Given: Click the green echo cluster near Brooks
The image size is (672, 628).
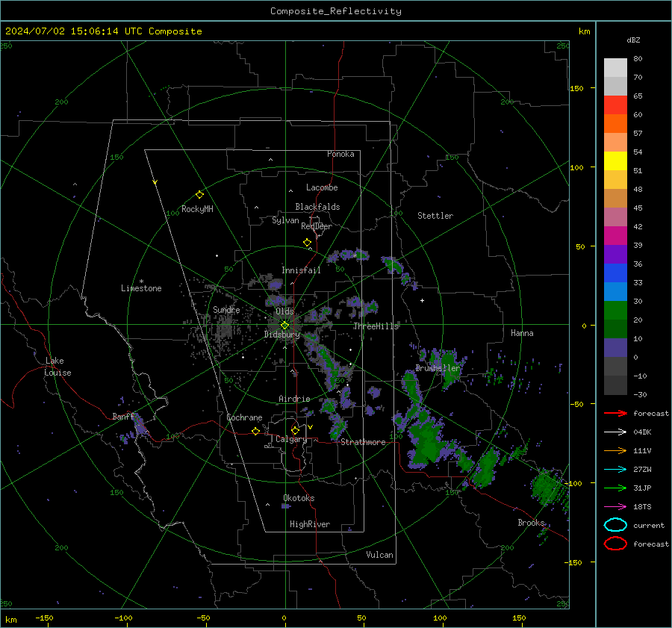Looking at the screenshot, I should tap(547, 487).
